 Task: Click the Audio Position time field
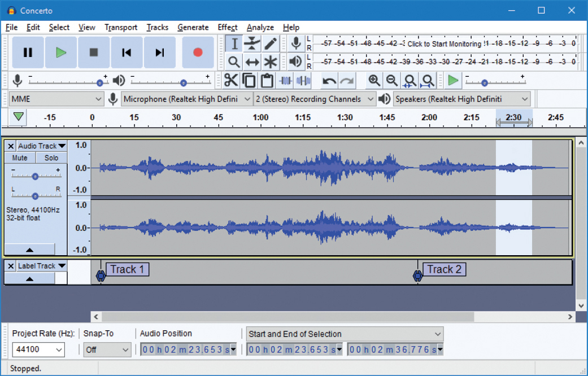188,349
